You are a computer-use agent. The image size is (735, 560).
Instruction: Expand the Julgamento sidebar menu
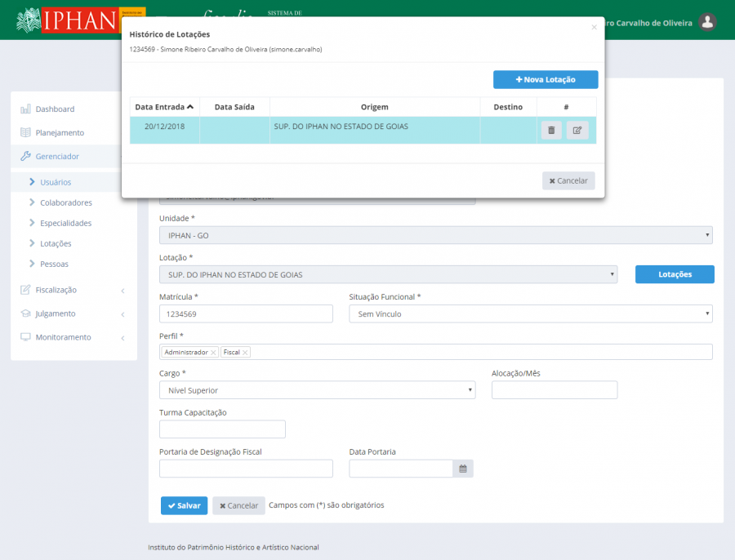72,313
